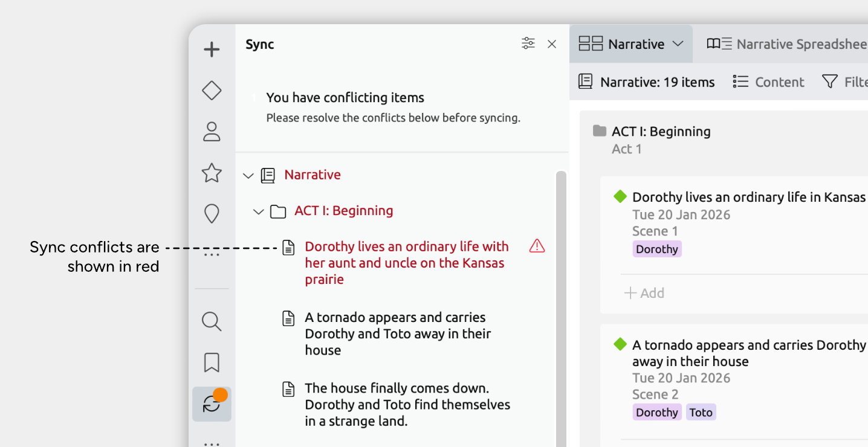Select the red ACT I: Beginning tree label
Viewport: 868px width, 447px height.
tap(344, 210)
